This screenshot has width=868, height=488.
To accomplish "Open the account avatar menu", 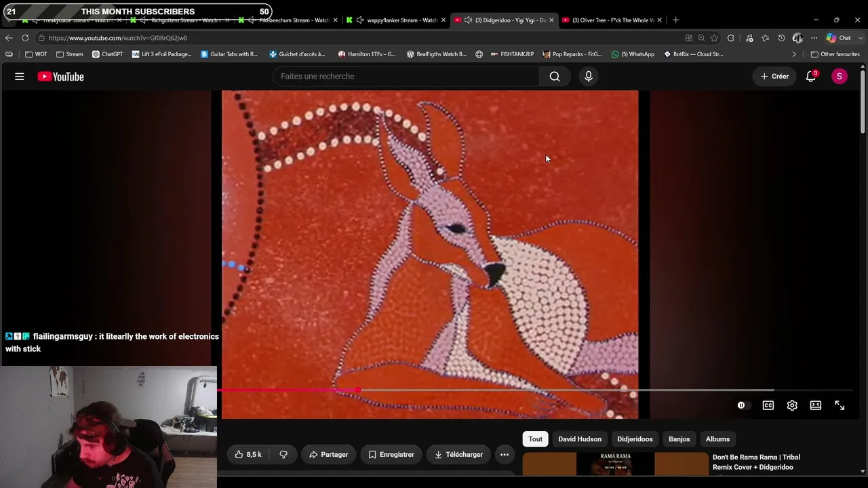I will pyautogui.click(x=840, y=77).
